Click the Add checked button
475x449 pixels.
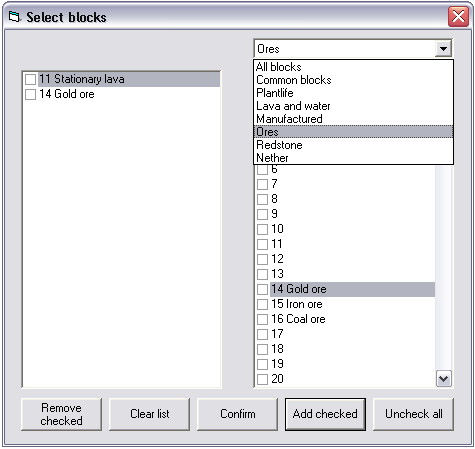325,414
